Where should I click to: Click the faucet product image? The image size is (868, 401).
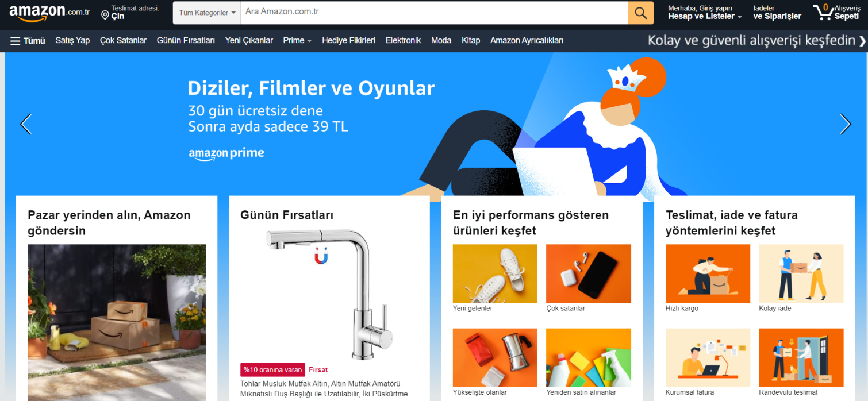329,294
